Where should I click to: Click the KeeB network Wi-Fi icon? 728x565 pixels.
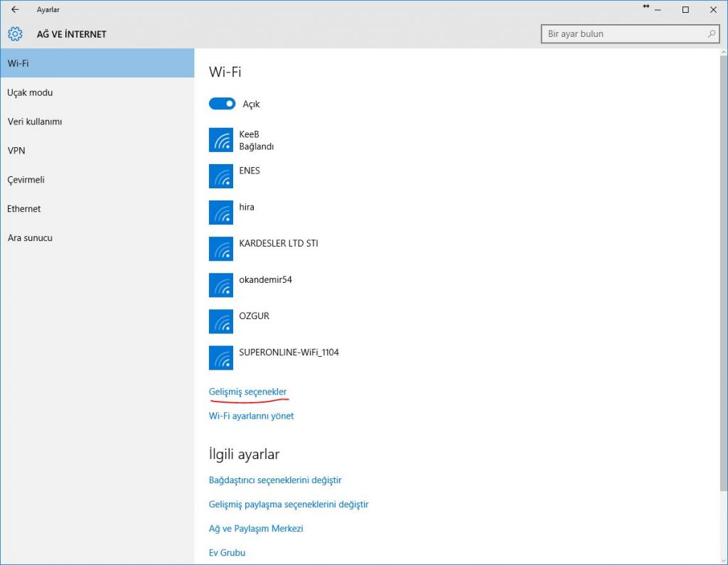[221, 140]
